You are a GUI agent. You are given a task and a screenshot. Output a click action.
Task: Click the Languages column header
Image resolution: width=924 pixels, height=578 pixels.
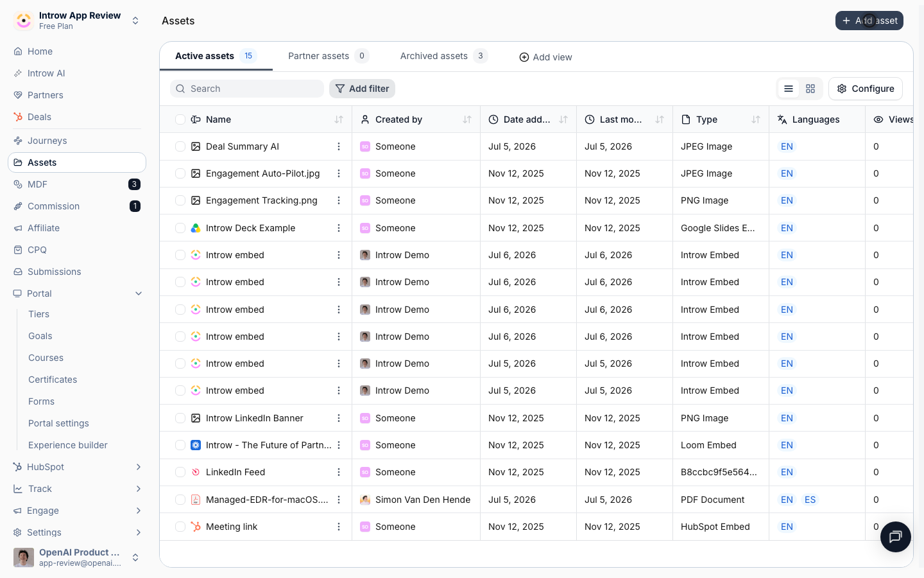point(816,119)
